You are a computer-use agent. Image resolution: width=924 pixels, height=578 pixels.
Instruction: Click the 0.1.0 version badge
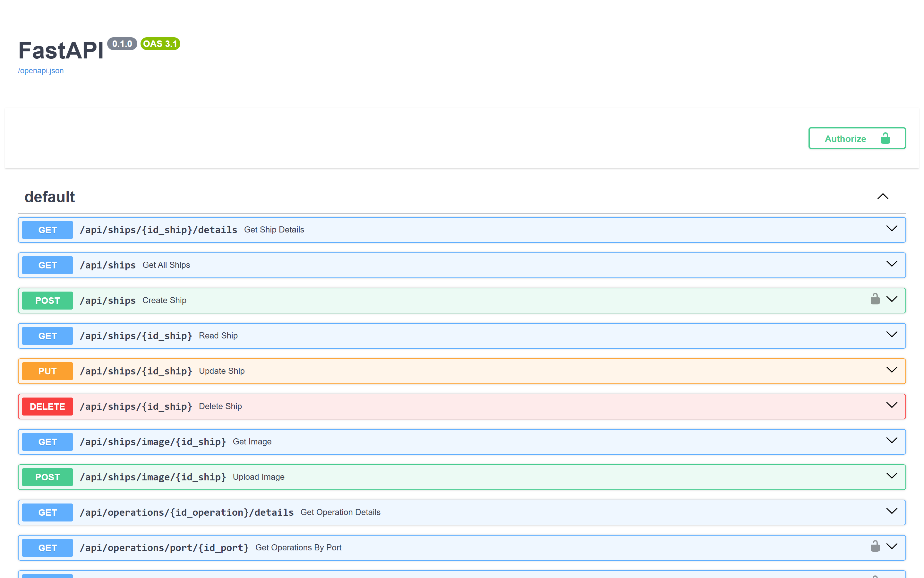click(x=122, y=44)
